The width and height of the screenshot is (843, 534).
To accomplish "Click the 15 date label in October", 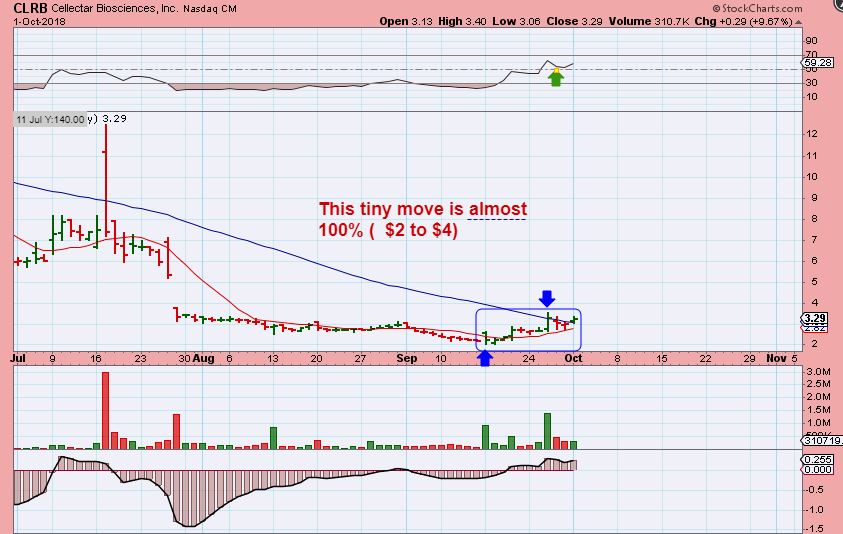I will (x=662, y=358).
